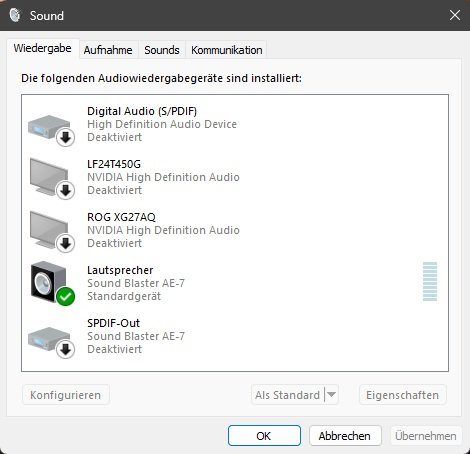The width and height of the screenshot is (470, 454).
Task: Close the Sound dialog window
Action: point(455,15)
